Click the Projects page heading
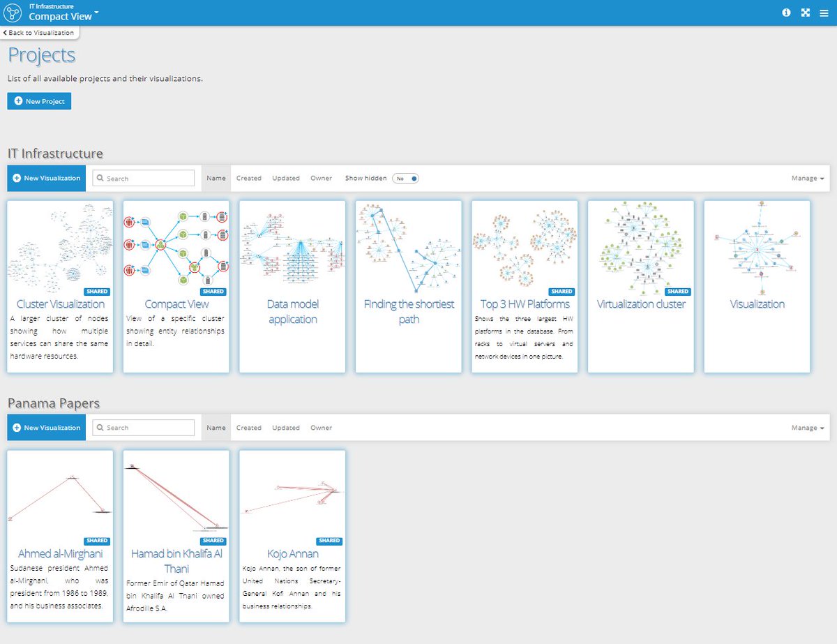Viewport: 837px width, 644px height. (x=41, y=55)
